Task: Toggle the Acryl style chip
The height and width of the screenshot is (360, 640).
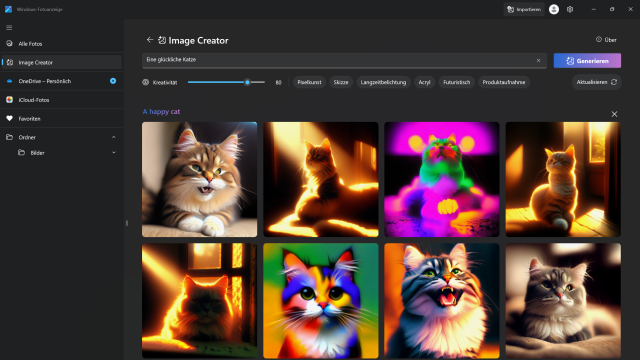Action: click(x=424, y=82)
